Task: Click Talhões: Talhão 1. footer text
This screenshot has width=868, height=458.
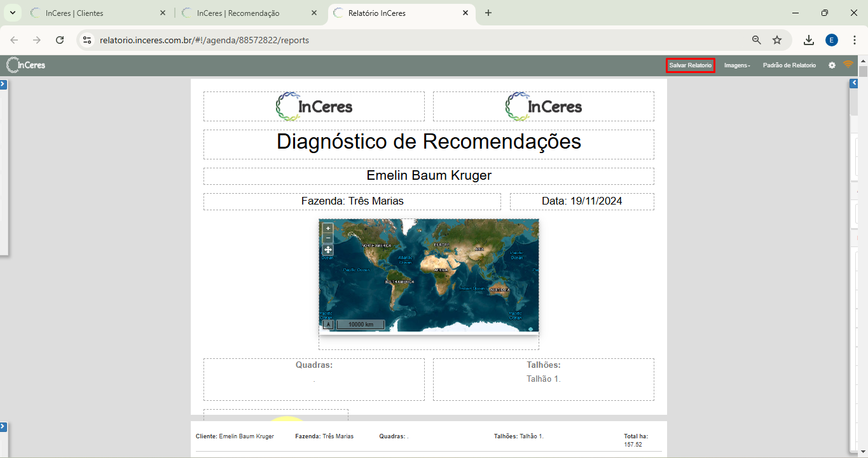Action: pyautogui.click(x=519, y=436)
